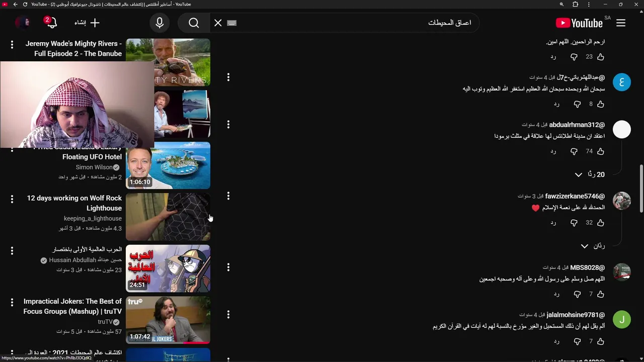Viewport: 644px width, 362px height.
Task: Dislike the comment with 23 likes
Action: pos(574,57)
